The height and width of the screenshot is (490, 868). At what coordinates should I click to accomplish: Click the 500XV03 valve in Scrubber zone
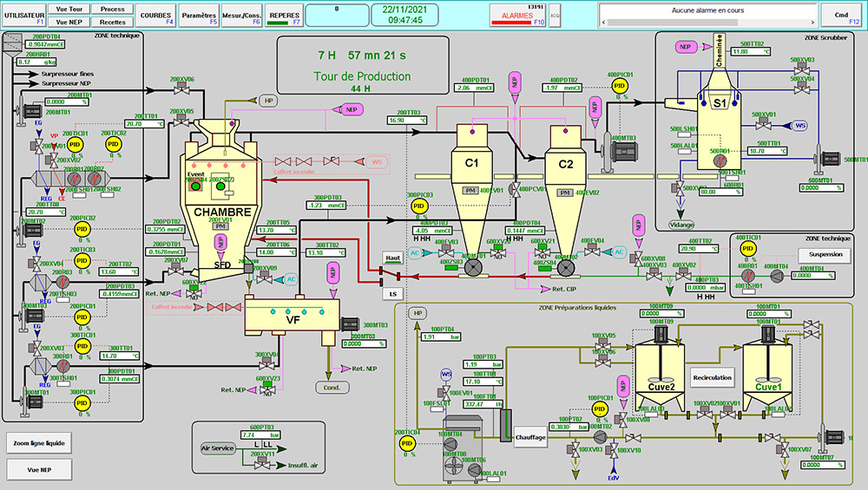tap(801, 69)
